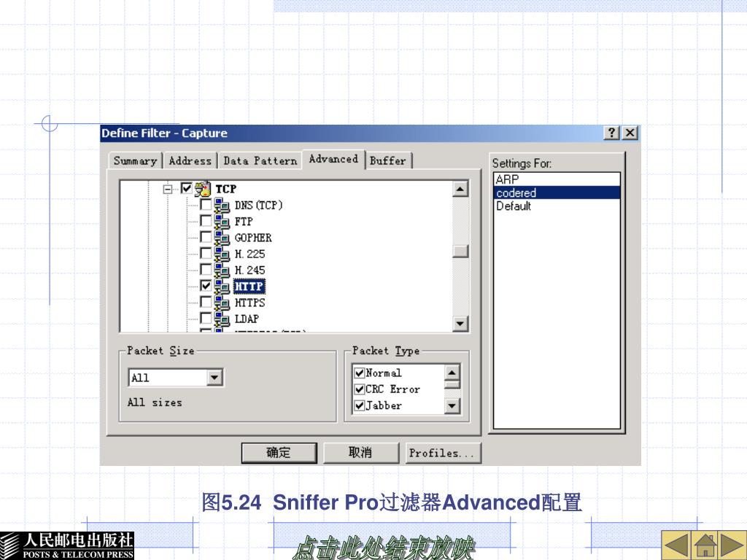Enable the GOPHER checkbox
This screenshot has height=560, width=747.
pos(206,237)
